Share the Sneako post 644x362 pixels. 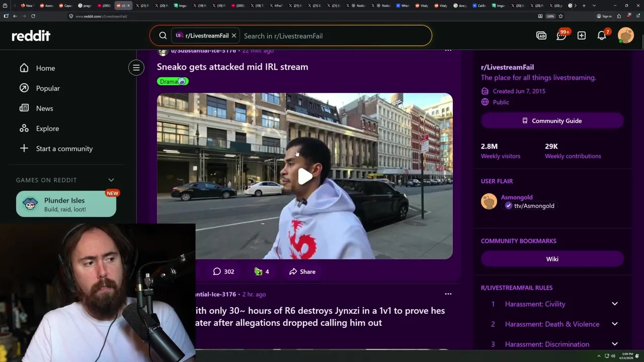pos(302,271)
